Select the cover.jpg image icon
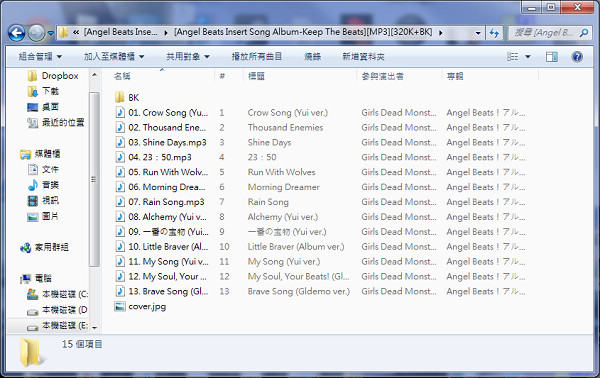Screen dimensions: 600x378 120,306
